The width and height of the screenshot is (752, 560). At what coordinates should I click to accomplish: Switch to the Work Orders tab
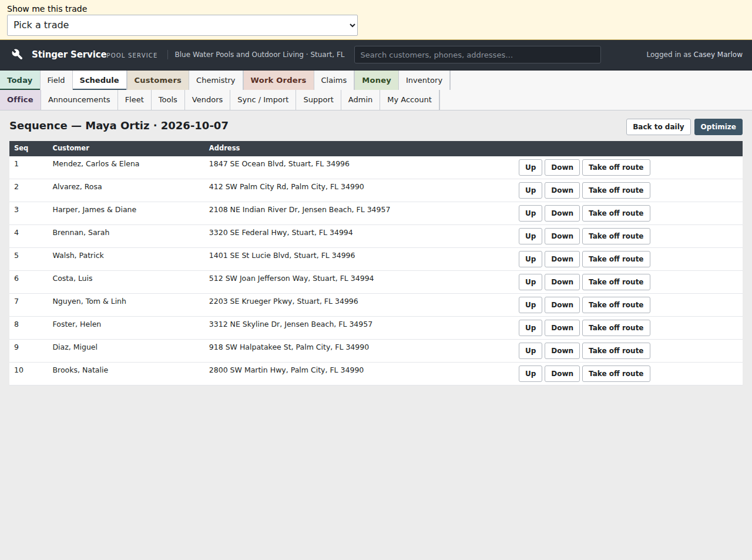(x=278, y=81)
